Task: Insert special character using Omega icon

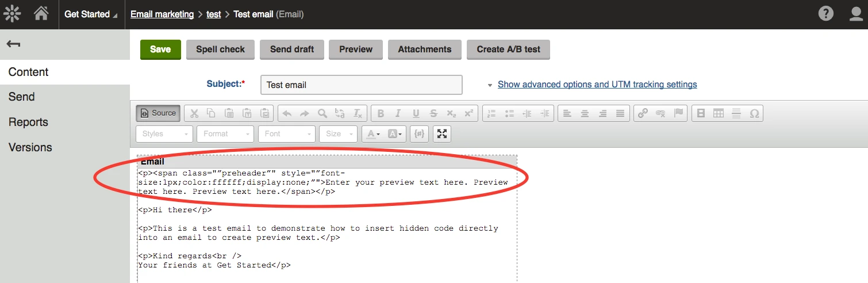Action: [754, 113]
